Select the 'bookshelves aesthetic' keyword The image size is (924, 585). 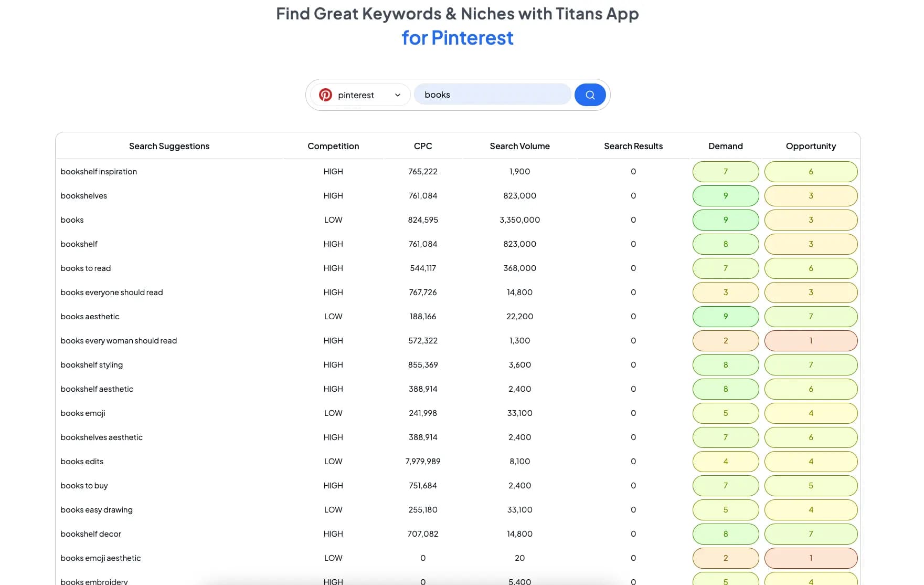(x=101, y=437)
